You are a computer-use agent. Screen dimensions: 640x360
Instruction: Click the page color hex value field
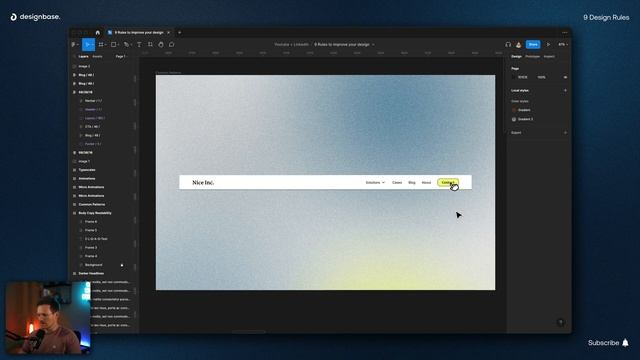(523, 77)
